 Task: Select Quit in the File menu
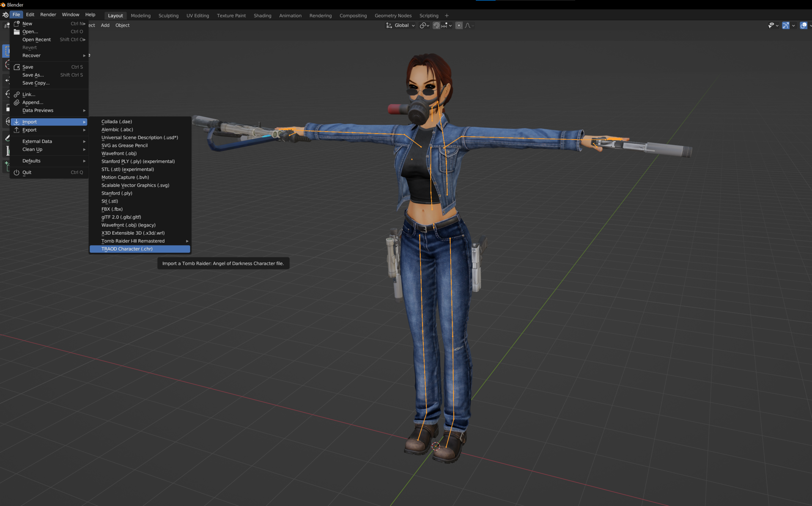point(49,172)
